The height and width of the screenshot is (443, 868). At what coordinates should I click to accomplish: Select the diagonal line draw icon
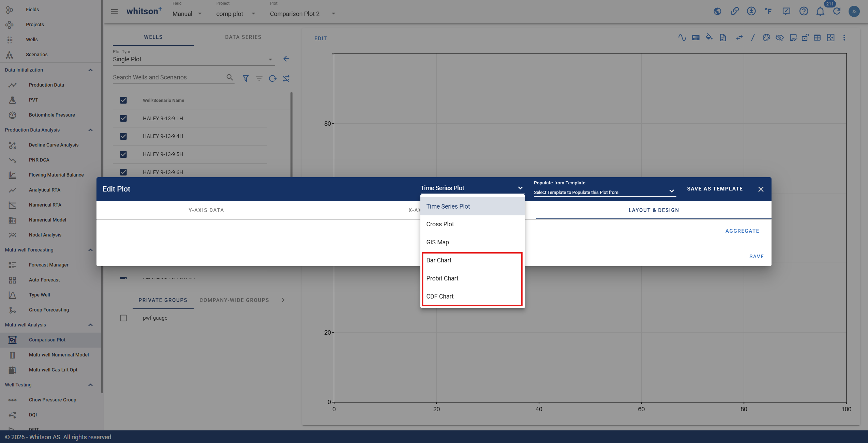(x=753, y=37)
